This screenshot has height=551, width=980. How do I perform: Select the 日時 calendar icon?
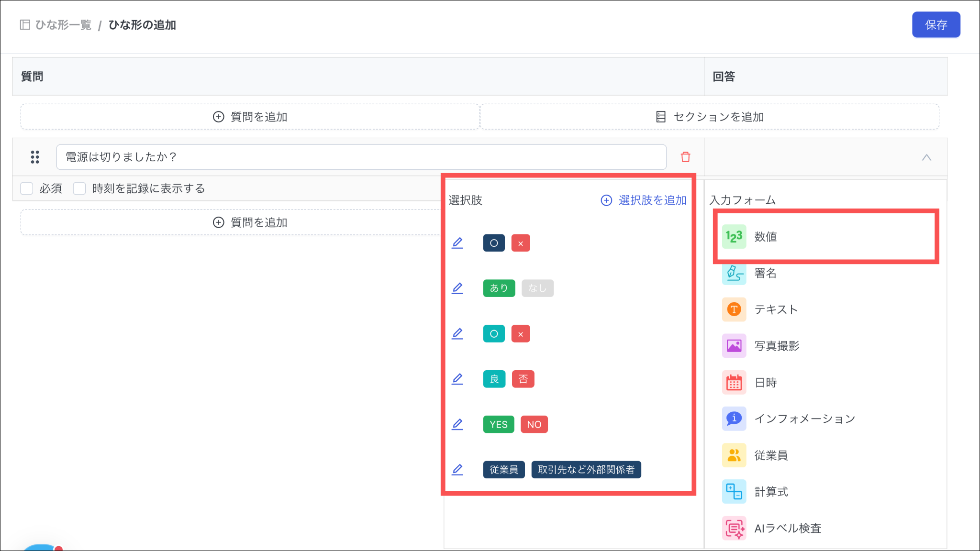coord(734,383)
